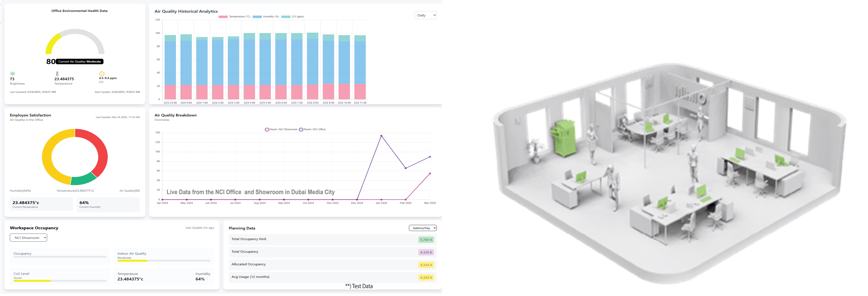This screenshot has height=296, width=868.
Task: Click the Current Air Quality Moderate badge
Action: (79, 62)
